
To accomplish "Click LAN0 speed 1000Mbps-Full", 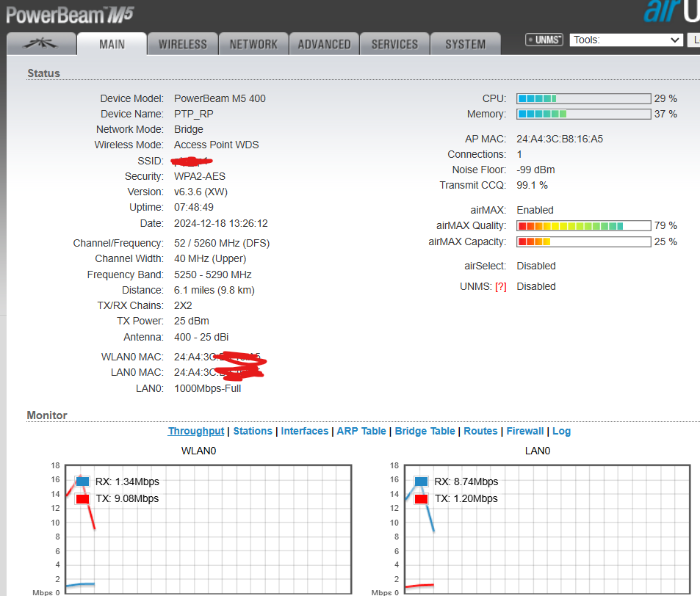I will coord(208,388).
